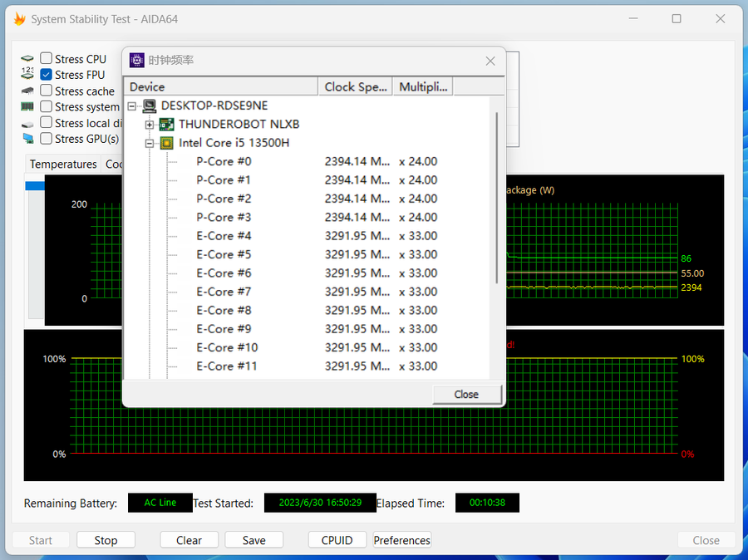The image size is (748, 560).
Task: Click the Device column header
Action: point(221,86)
